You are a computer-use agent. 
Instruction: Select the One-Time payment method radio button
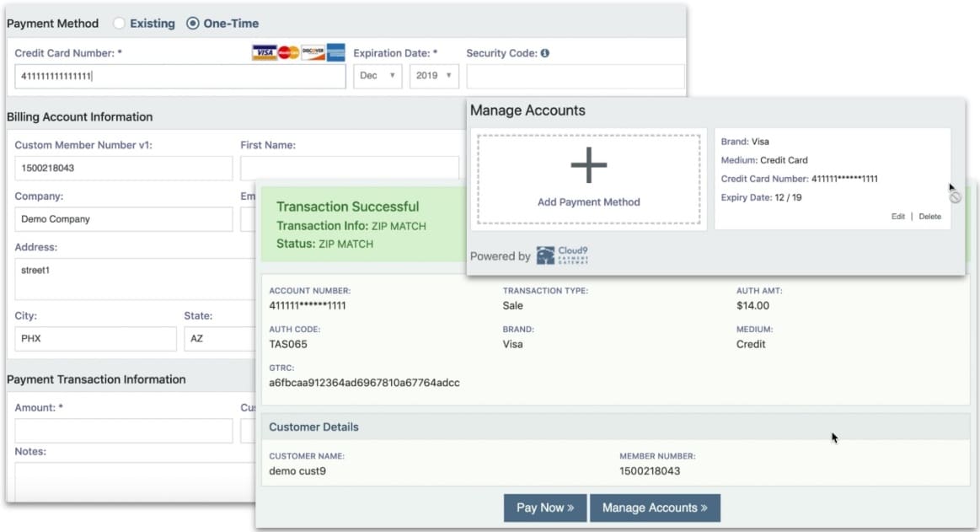click(x=192, y=24)
